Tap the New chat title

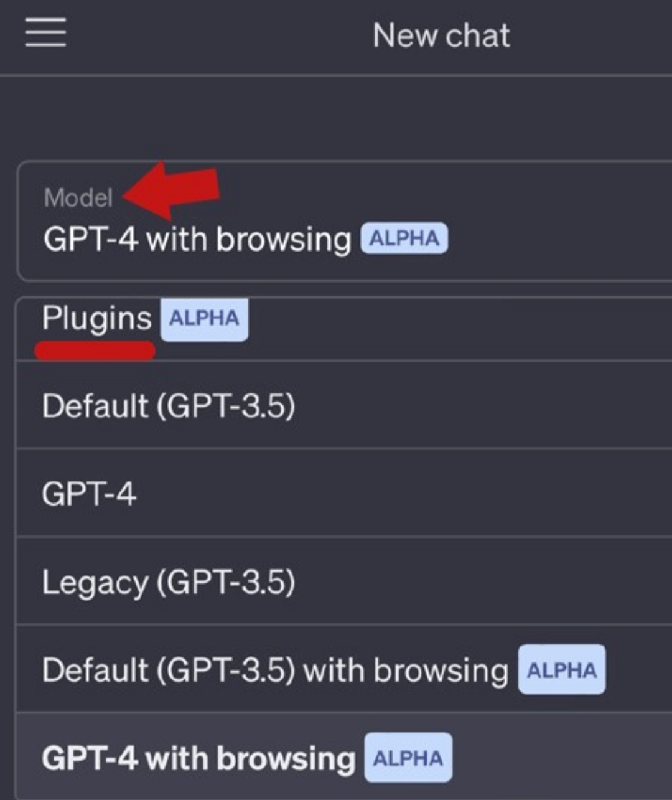(x=441, y=35)
